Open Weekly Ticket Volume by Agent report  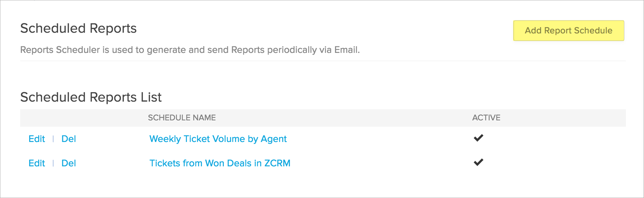click(x=218, y=139)
